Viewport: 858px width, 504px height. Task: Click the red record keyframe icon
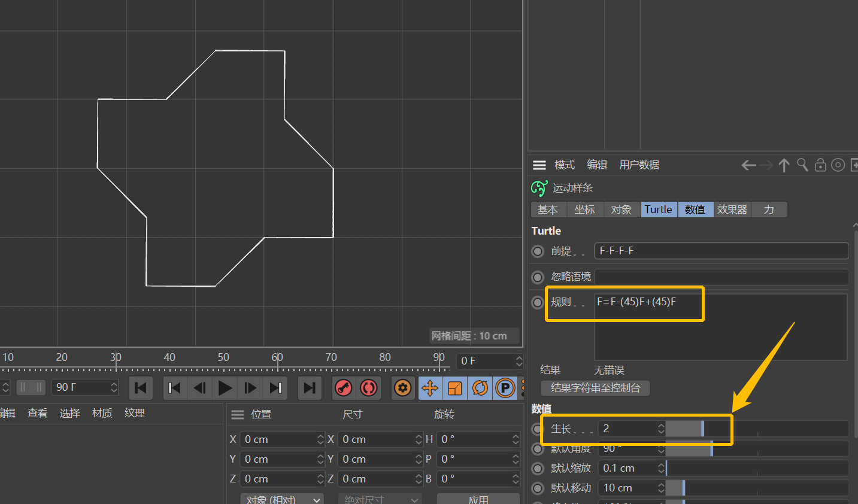point(343,388)
